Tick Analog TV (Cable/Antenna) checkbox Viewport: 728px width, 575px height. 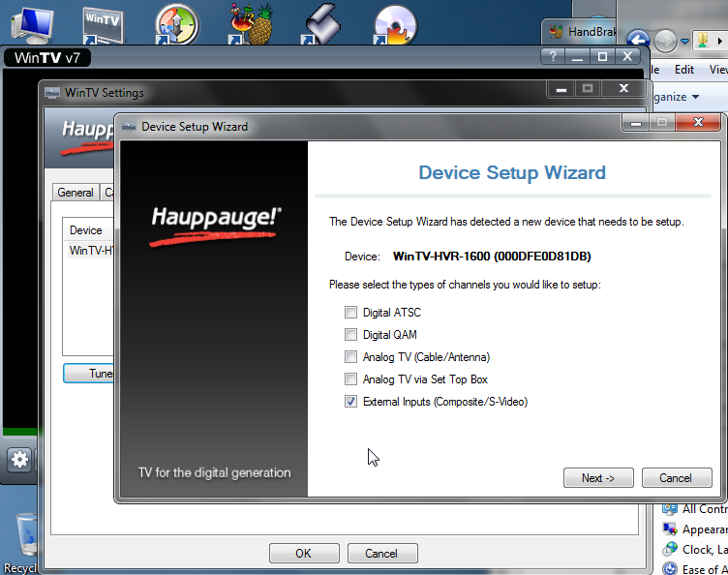click(350, 357)
